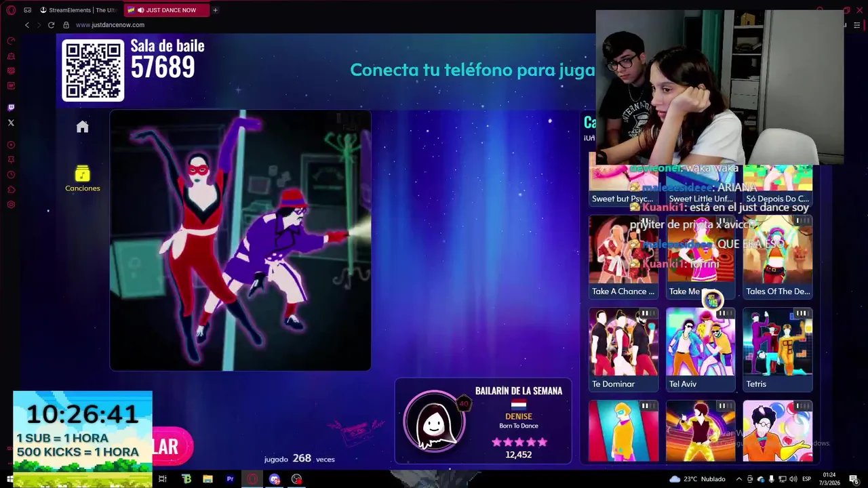868x488 pixels.
Task: Open GX Control in Opera sidebar
Action: point(11,41)
